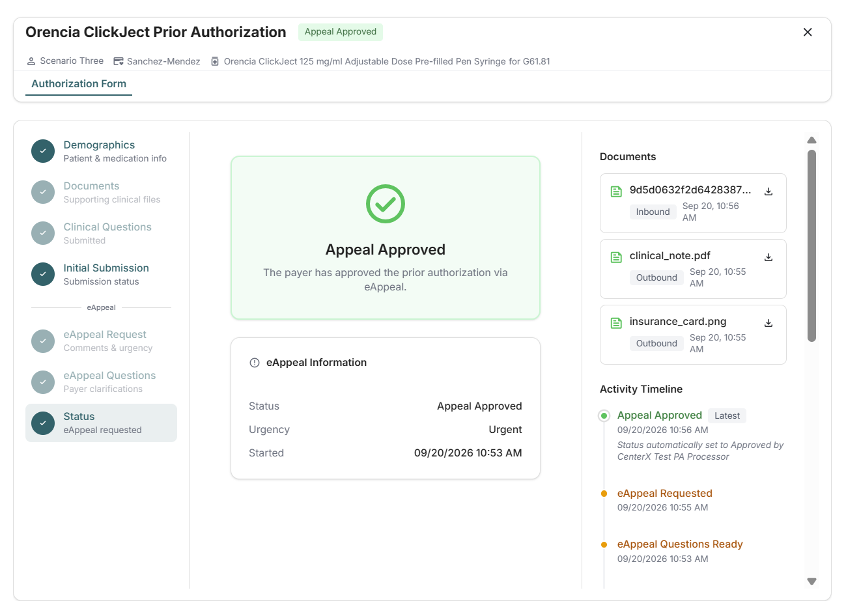846x616 pixels.
Task: Click the file icon of 9d5d0632f2d6428387 document
Action: (616, 191)
